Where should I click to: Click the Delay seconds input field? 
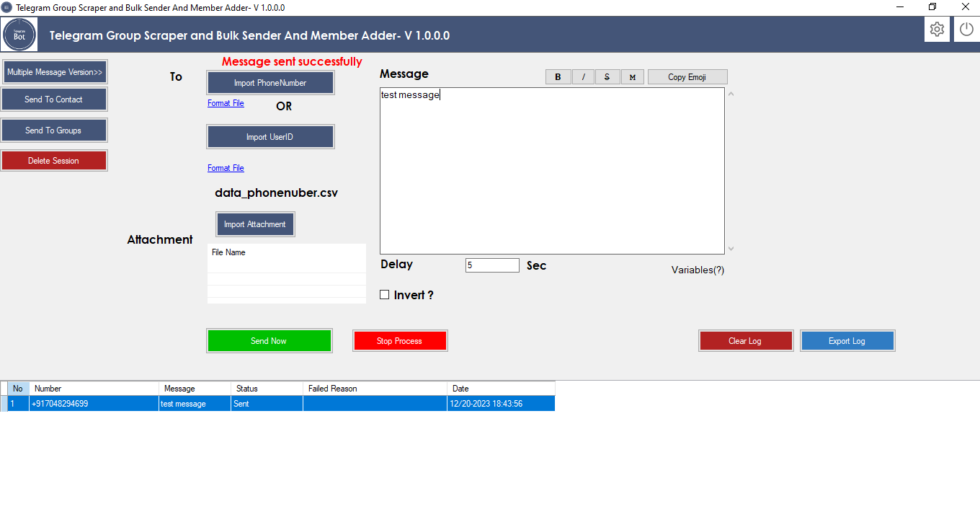coord(492,265)
